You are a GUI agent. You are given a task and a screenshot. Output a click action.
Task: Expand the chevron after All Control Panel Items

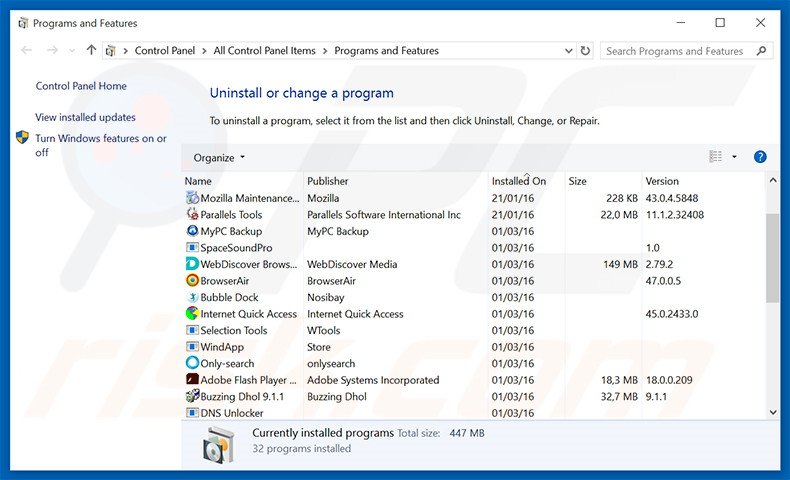(325, 51)
